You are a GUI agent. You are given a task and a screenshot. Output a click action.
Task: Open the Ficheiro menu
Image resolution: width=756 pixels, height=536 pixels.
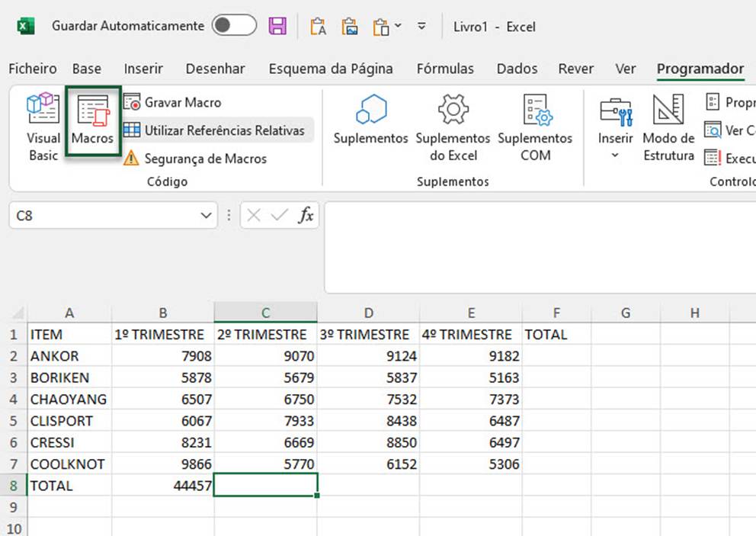point(32,69)
